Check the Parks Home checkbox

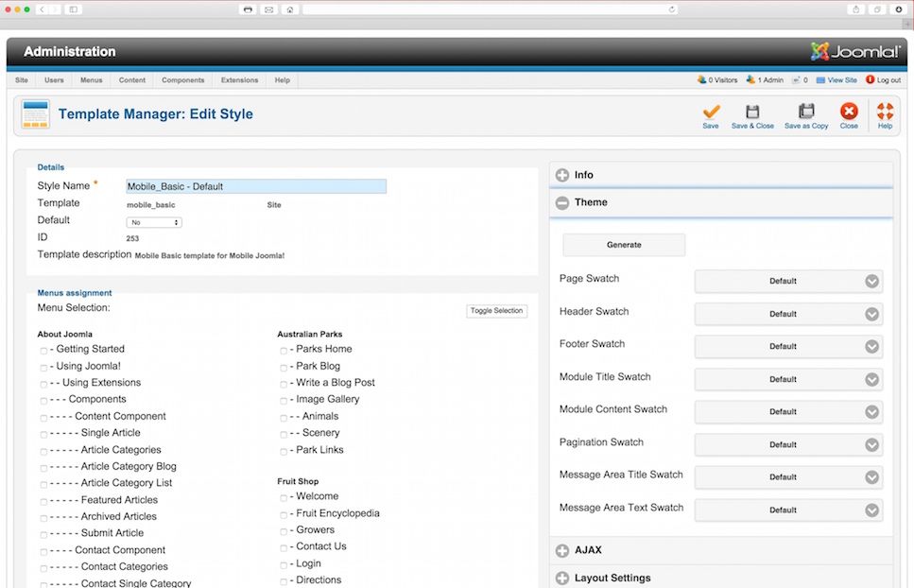point(284,350)
